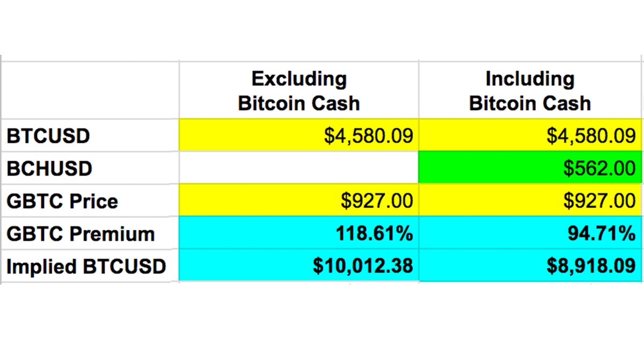644x363 pixels.
Task: Click the empty BCHUSD cell under Excluding
Action: (x=299, y=169)
